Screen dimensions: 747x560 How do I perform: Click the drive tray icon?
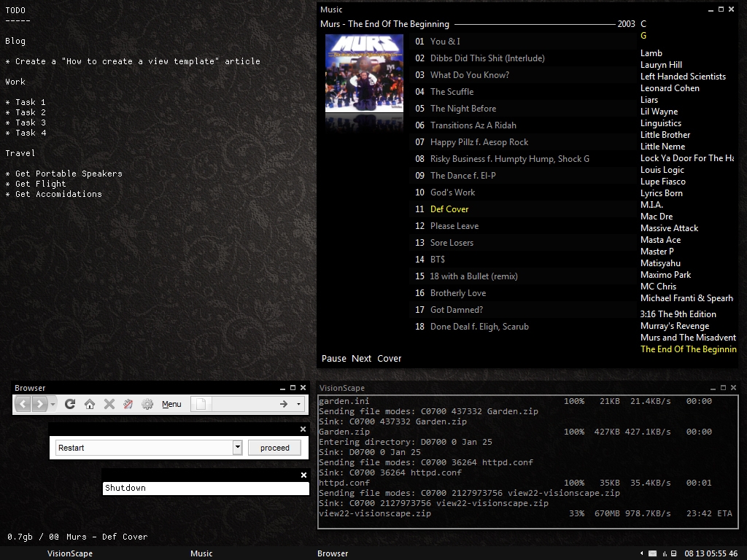click(673, 553)
